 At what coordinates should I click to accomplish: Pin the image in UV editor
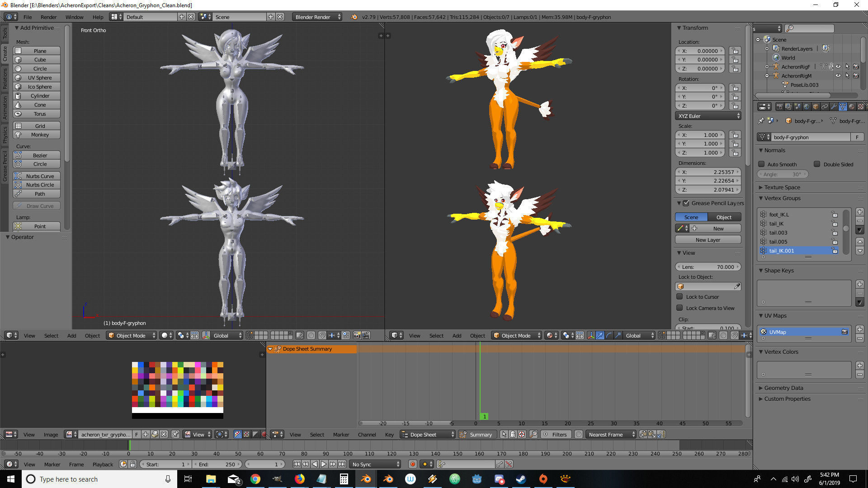pyautogui.click(x=175, y=434)
